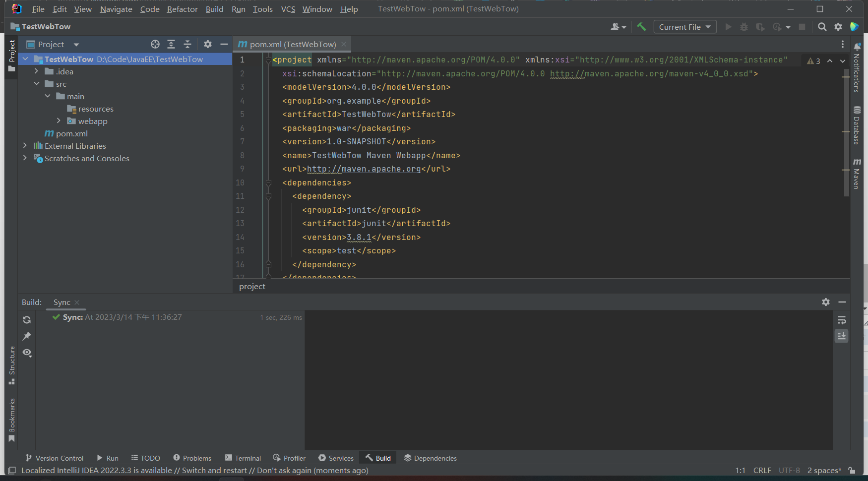
Task: Toggle soft-wrap in Build output
Action: (842, 320)
